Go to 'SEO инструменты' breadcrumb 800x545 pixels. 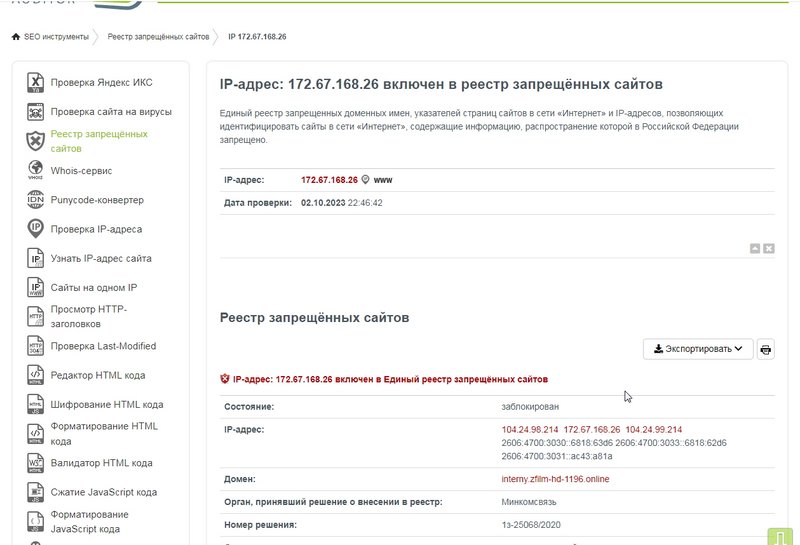point(56,37)
